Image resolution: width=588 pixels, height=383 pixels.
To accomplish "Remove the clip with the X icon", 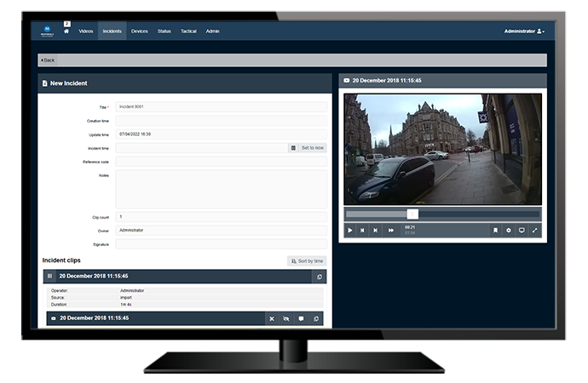I will click(272, 318).
